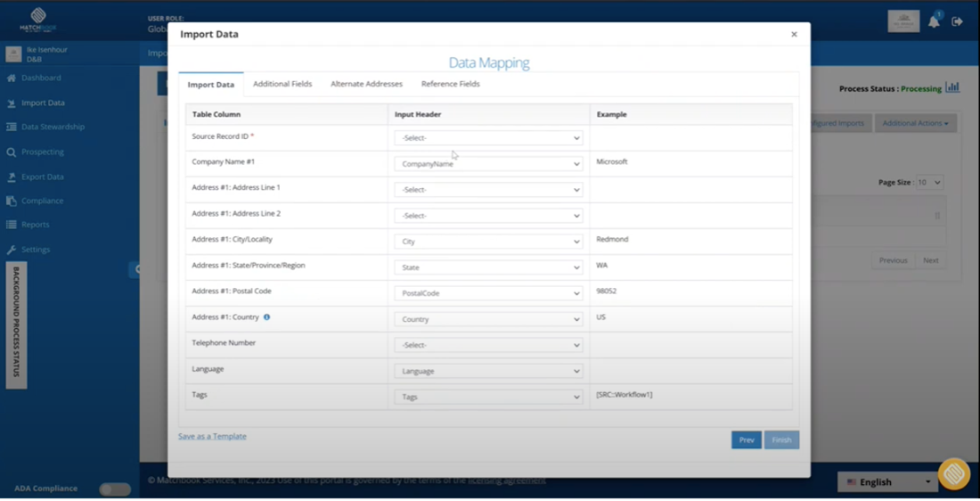Click the Country info icon

(x=267, y=317)
